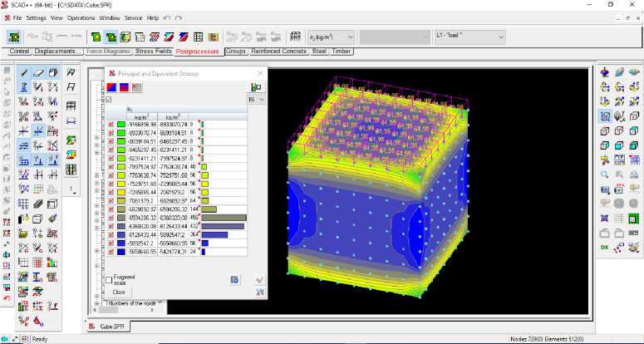Click the redo arrow beside the Help menu
The image size is (644, 344).
point(179,18)
